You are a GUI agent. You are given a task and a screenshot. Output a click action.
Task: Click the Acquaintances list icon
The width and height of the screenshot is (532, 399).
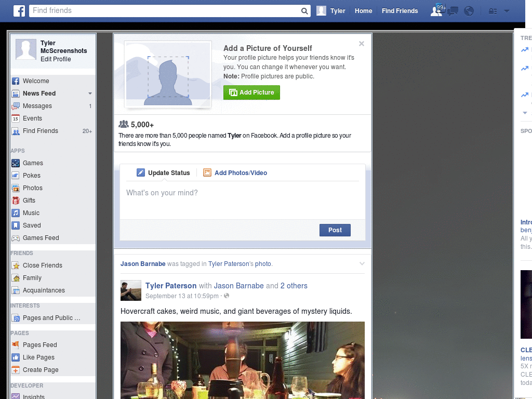16,290
